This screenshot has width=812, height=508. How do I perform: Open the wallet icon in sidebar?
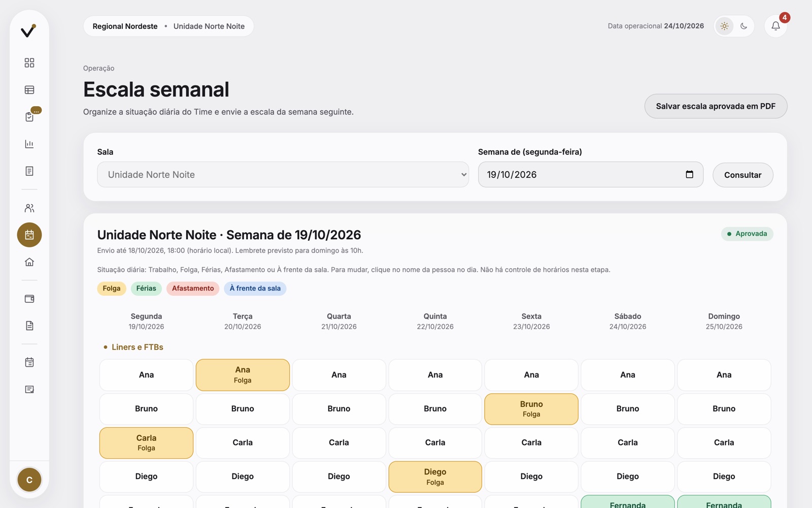pyautogui.click(x=29, y=299)
